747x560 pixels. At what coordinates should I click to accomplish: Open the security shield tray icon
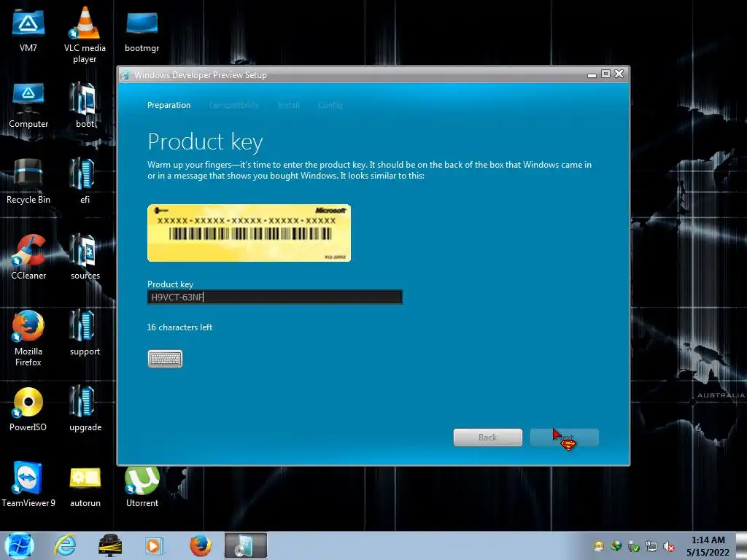(634, 547)
